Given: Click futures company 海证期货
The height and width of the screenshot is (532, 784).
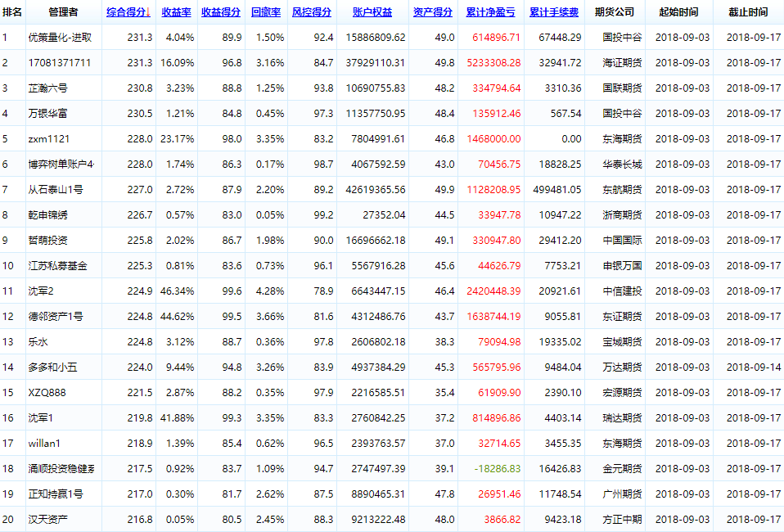Looking at the screenshot, I should [x=622, y=63].
